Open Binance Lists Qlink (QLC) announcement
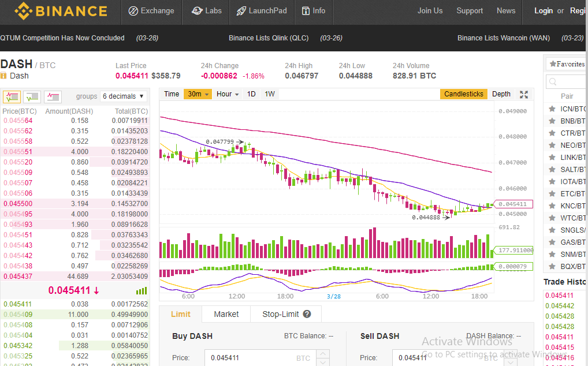588x366 pixels. [269, 38]
